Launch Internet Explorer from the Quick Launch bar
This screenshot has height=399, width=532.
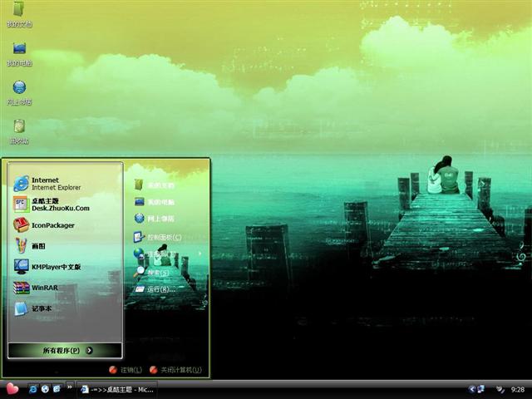(33, 389)
